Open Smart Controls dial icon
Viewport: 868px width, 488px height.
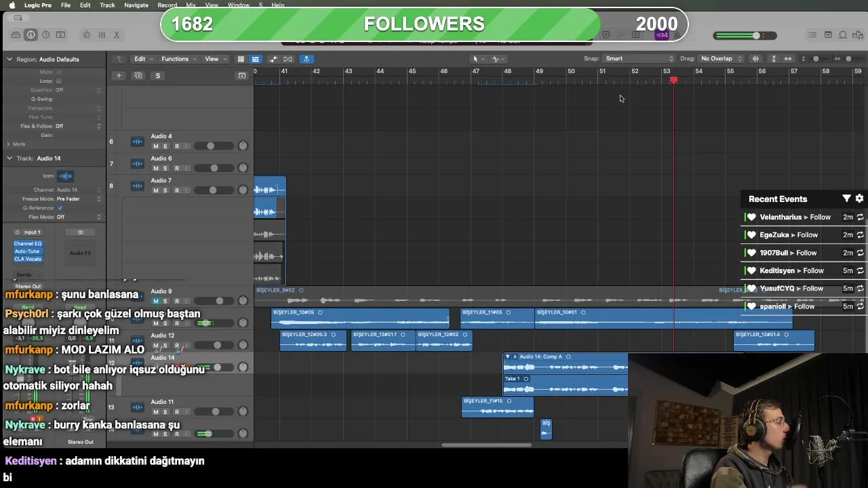coord(87,35)
